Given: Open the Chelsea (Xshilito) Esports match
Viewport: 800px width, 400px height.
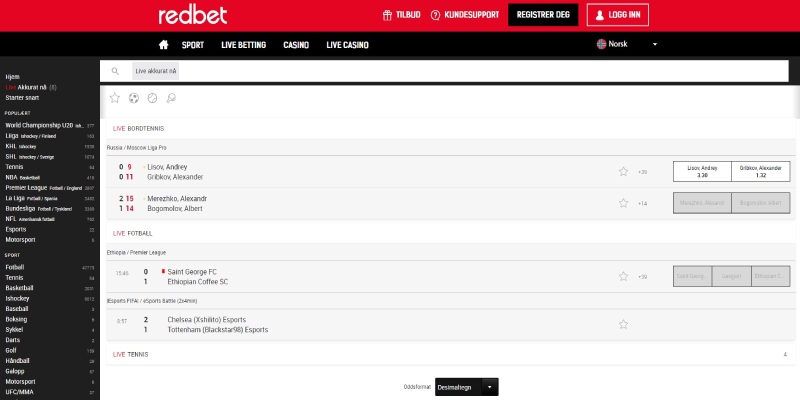Looking at the screenshot, I should click(207, 320).
